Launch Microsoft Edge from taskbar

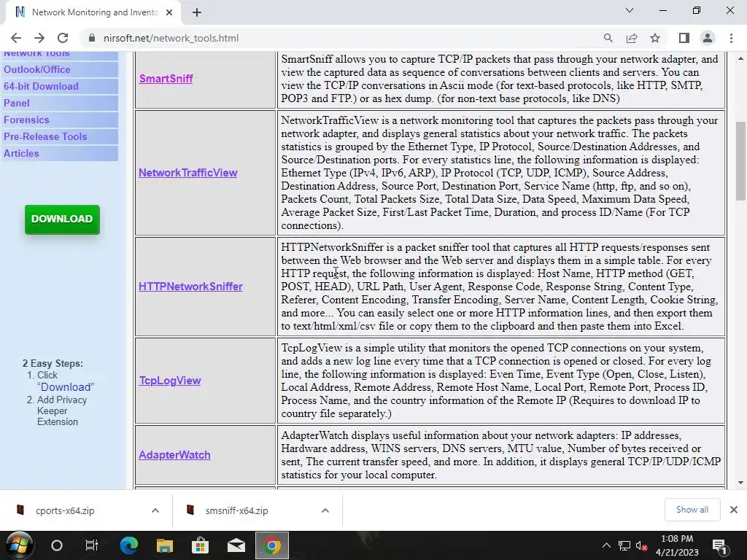point(128,545)
